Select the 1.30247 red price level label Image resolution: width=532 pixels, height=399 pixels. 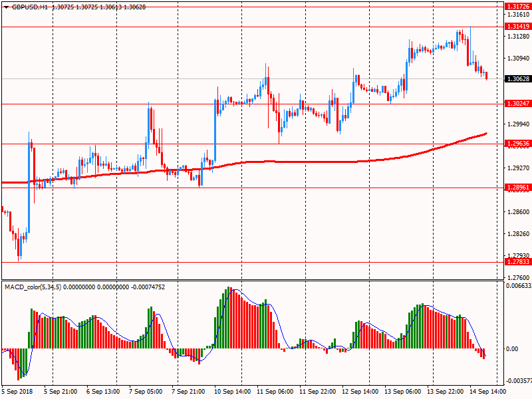(518, 104)
